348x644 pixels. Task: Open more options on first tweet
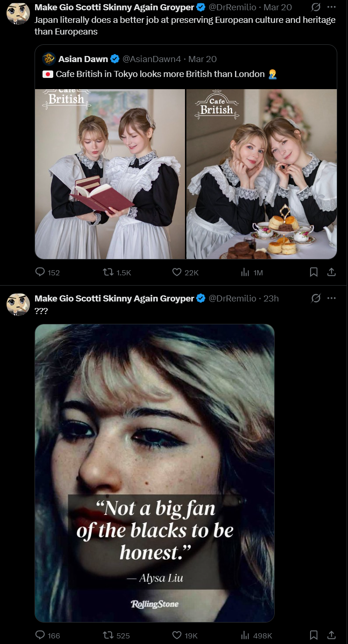(332, 7)
